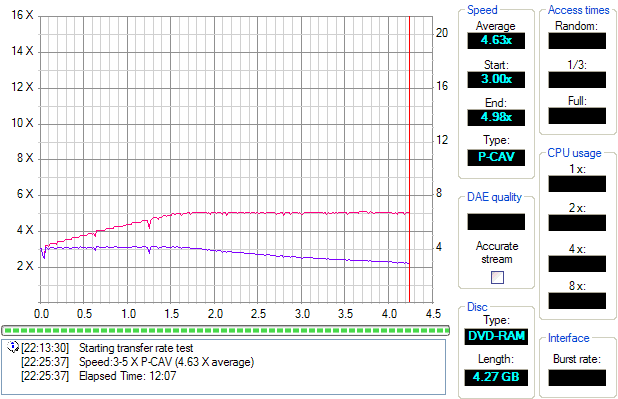Select the 'Elapsed Time: 12:07' log line
The height and width of the screenshot is (399, 618).
point(127,376)
